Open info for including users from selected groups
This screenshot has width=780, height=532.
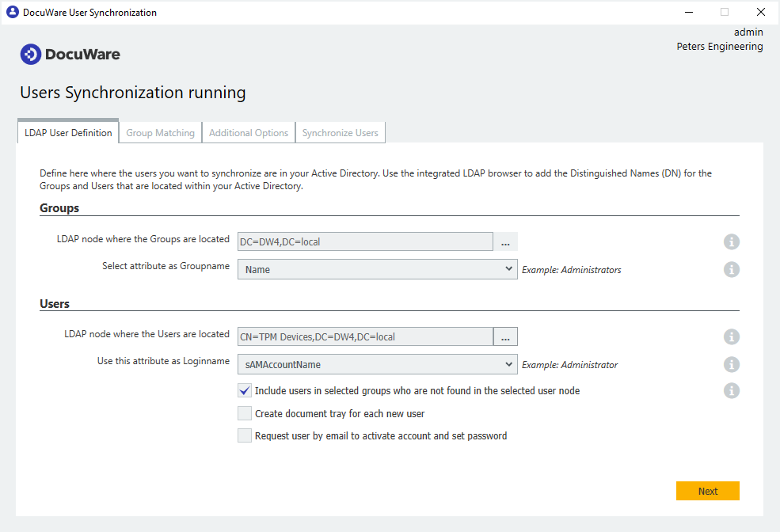(731, 390)
